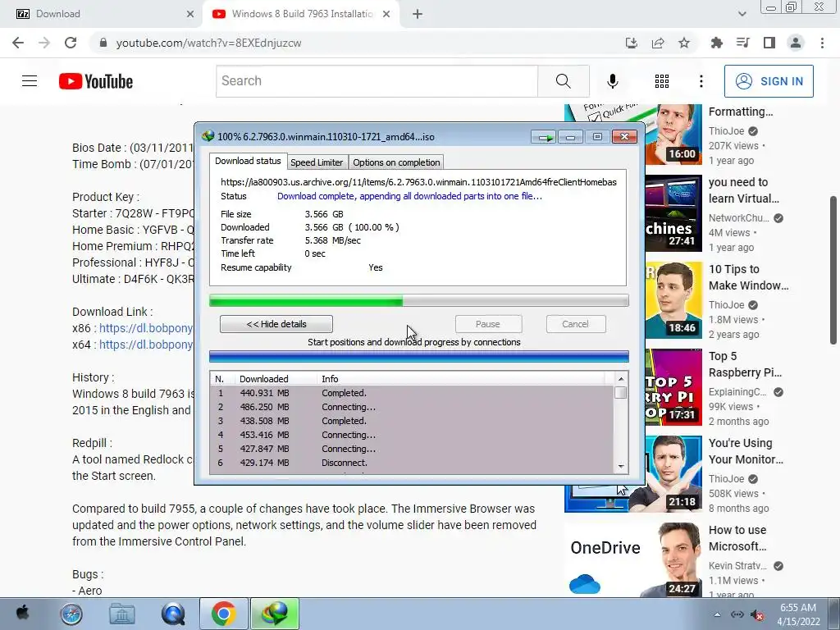Click the share page icon in address bar

click(658, 43)
